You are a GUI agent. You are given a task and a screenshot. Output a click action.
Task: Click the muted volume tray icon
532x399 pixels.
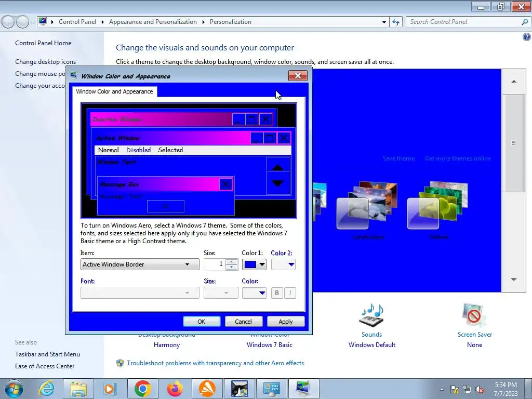click(x=480, y=389)
